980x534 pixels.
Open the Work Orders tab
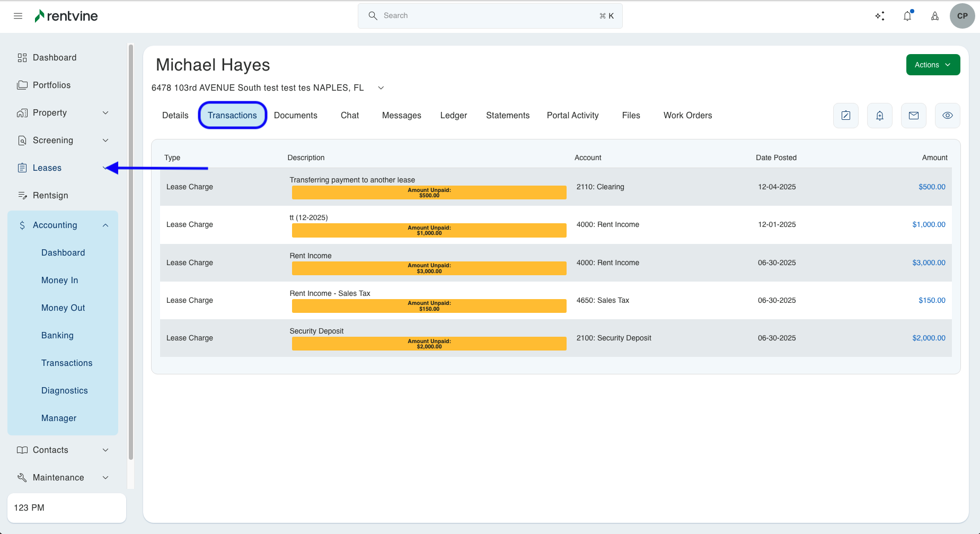click(687, 116)
